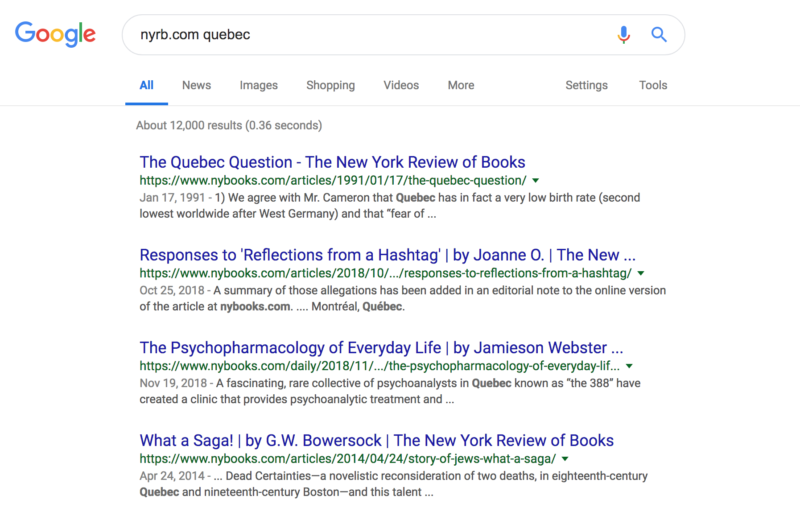Open dropdown arrow beside story-of-jews-what-a-saga URL
The width and height of the screenshot is (800, 512).
pyautogui.click(x=565, y=459)
